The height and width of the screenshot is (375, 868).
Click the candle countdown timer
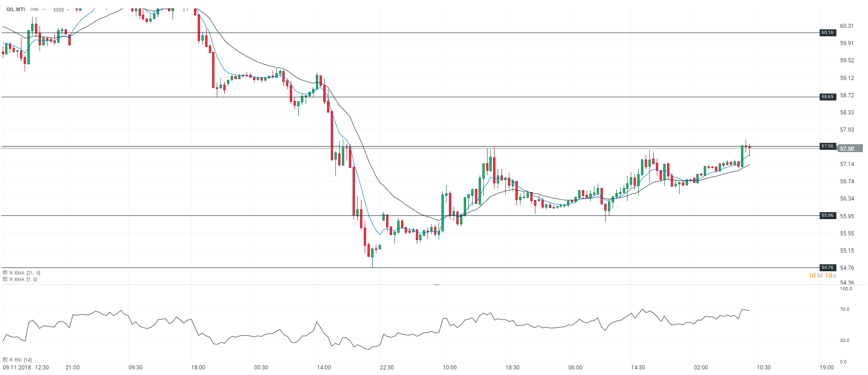click(x=822, y=276)
